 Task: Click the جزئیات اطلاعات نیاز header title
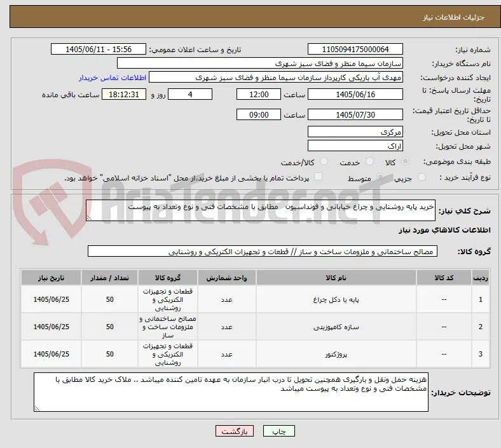point(453,17)
